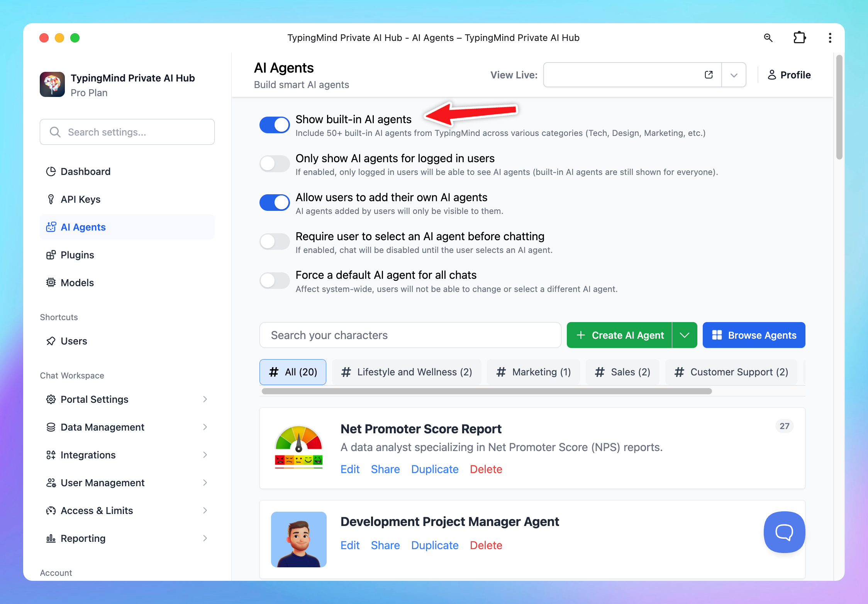
Task: Click the Plugins blocks icon
Action: (x=51, y=255)
